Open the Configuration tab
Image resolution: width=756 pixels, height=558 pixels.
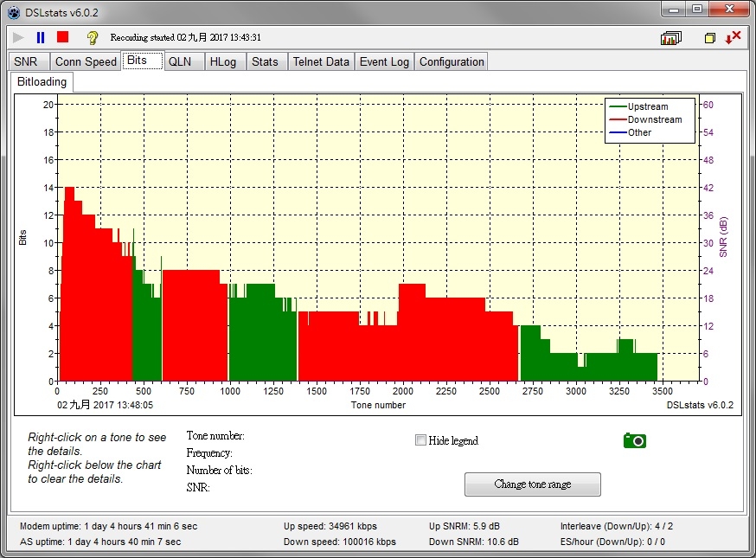point(452,61)
